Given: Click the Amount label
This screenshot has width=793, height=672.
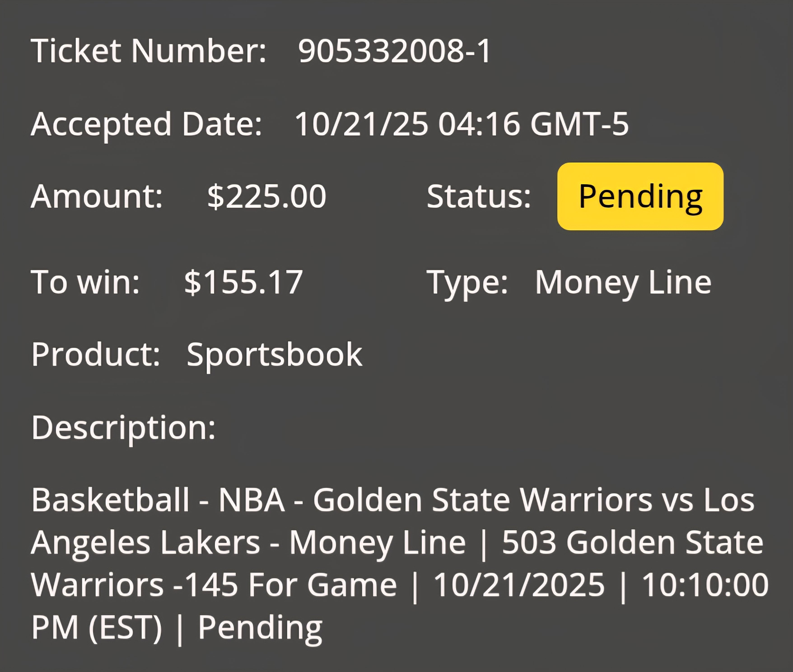Looking at the screenshot, I should [97, 196].
